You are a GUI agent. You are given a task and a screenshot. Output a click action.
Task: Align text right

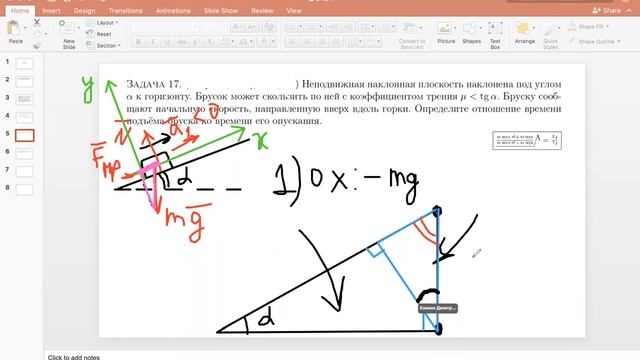click(x=322, y=42)
